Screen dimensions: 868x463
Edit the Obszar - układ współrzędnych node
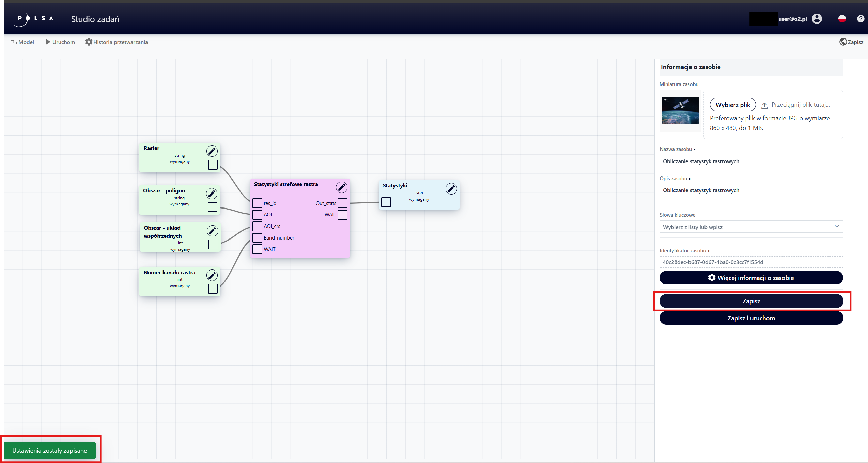point(212,231)
